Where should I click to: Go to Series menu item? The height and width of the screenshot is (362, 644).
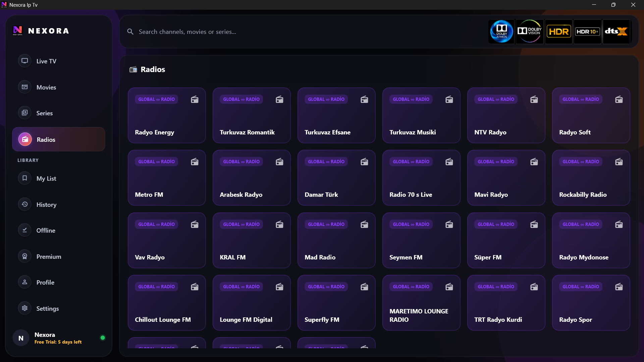click(x=58, y=113)
